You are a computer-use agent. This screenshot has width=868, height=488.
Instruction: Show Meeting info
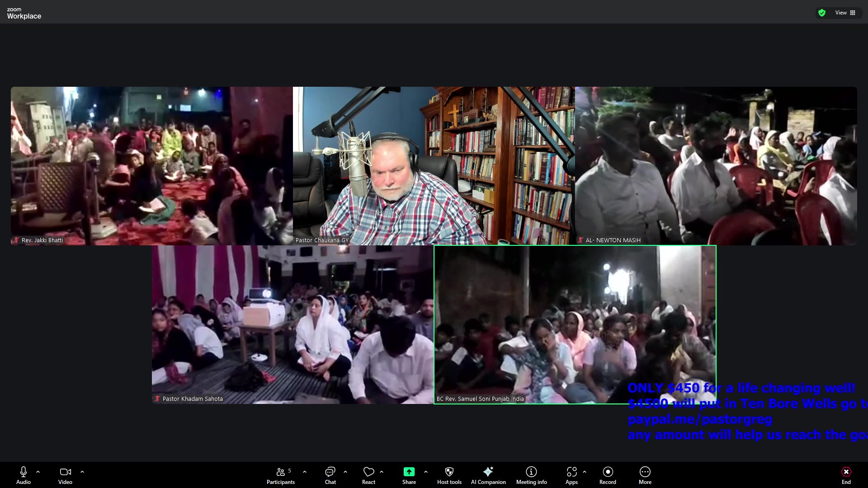pos(531,475)
